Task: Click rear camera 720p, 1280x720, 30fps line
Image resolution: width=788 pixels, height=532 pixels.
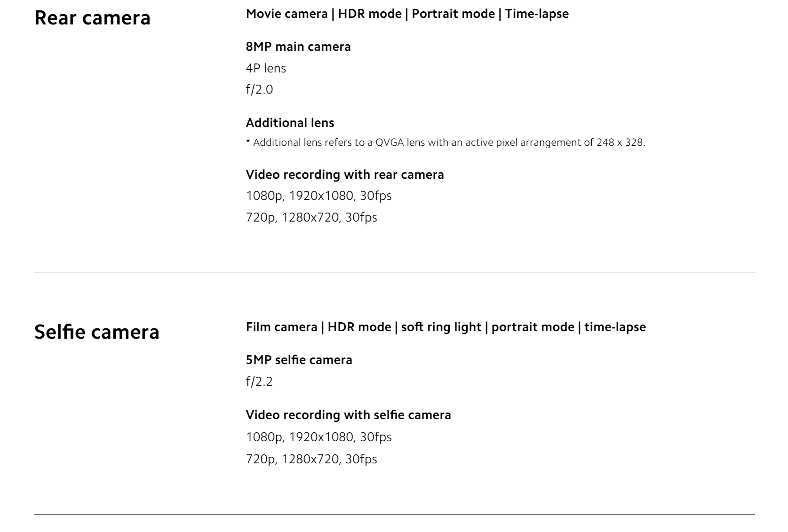Action: click(311, 217)
